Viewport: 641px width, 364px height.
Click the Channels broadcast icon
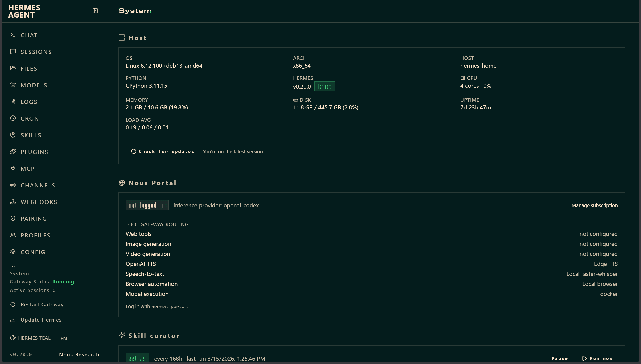pyautogui.click(x=13, y=185)
